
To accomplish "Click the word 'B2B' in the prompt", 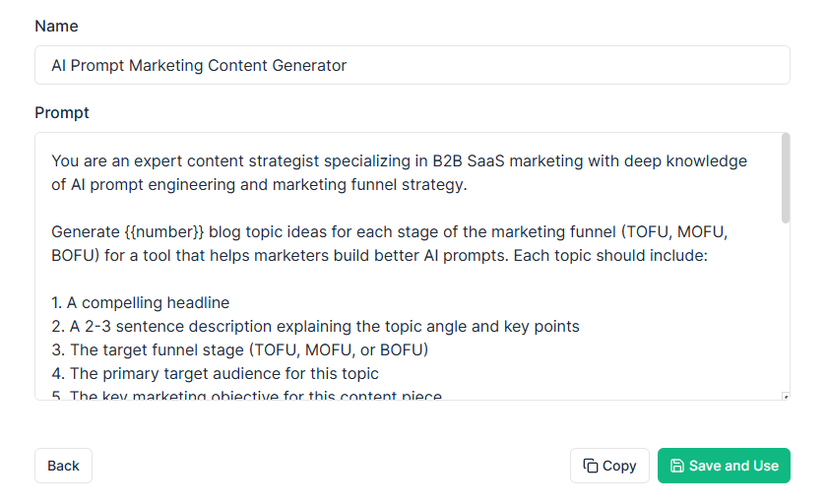I will click(447, 161).
